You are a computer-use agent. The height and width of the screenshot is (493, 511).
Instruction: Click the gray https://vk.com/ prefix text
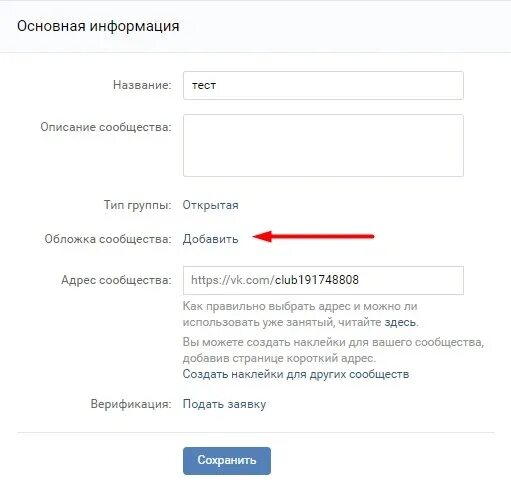(233, 280)
